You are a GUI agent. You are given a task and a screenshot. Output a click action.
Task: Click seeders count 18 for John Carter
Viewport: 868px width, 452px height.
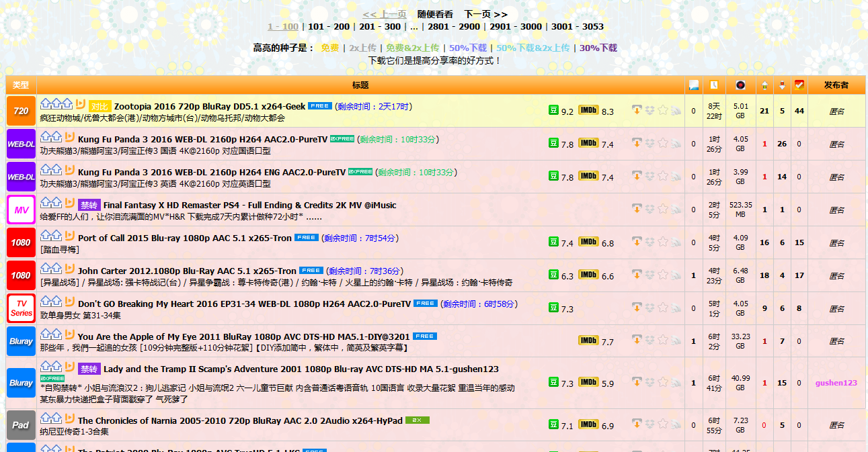pos(764,275)
